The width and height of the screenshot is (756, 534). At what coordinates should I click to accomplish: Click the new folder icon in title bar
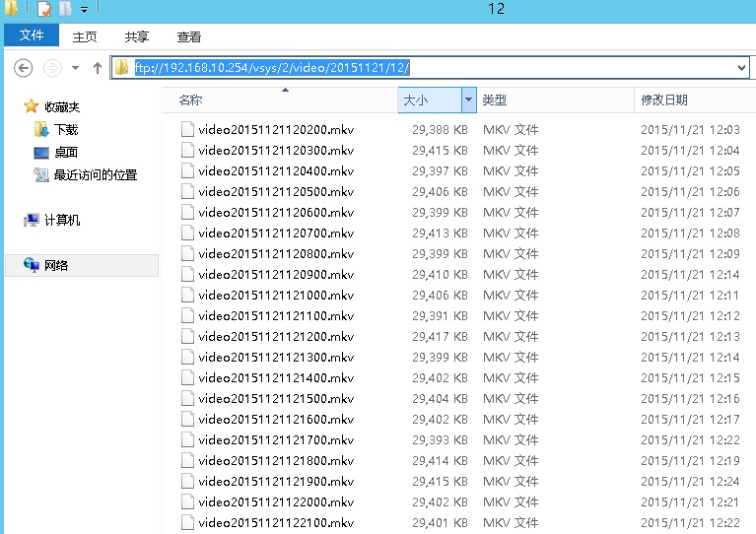tap(66, 9)
